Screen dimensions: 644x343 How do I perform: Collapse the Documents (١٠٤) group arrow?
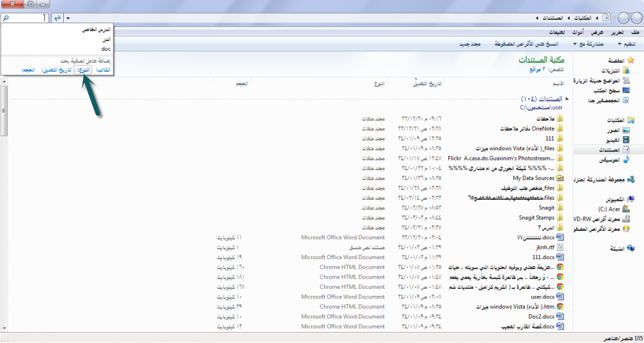click(x=567, y=99)
